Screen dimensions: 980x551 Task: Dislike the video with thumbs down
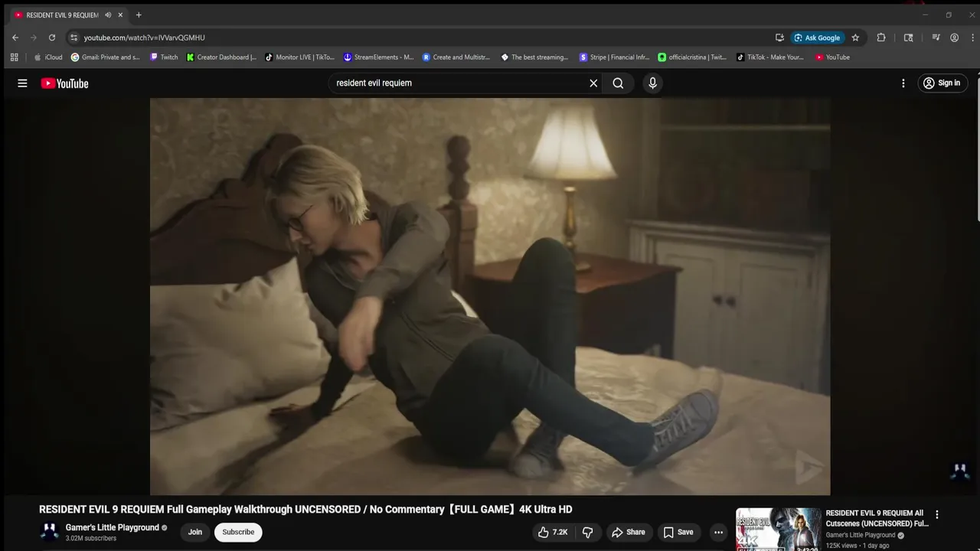point(587,533)
